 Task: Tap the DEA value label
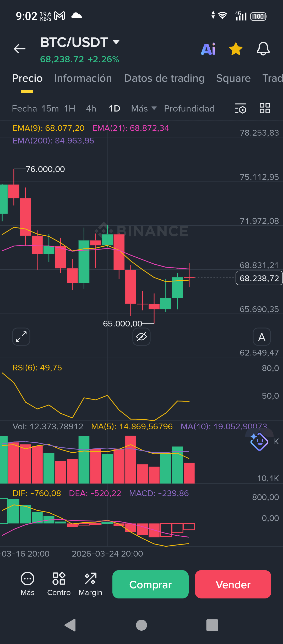click(x=95, y=493)
